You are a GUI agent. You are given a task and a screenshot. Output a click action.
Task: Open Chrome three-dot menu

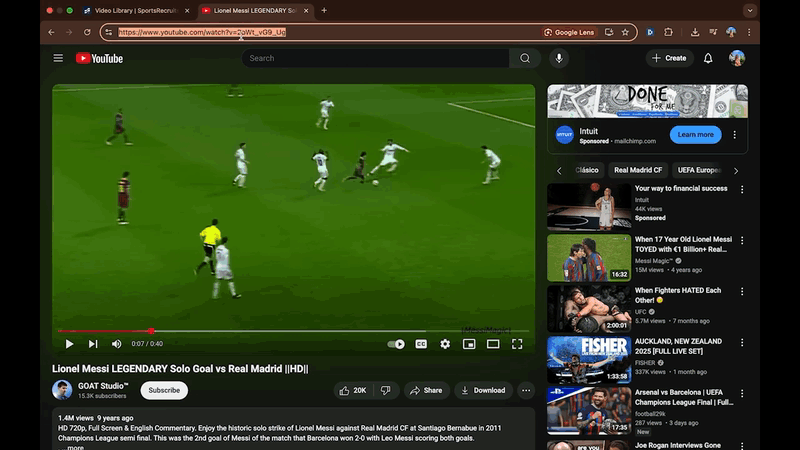(749, 32)
